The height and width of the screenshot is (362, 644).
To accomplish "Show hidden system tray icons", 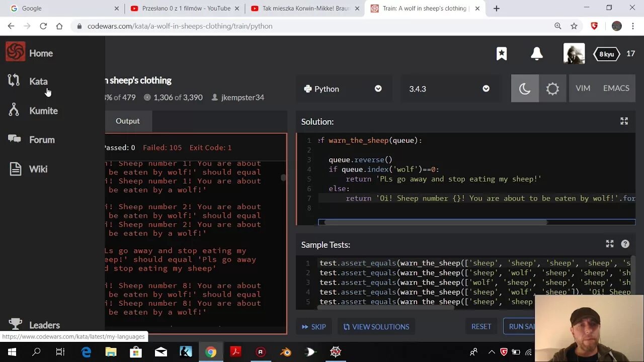I will [492, 352].
